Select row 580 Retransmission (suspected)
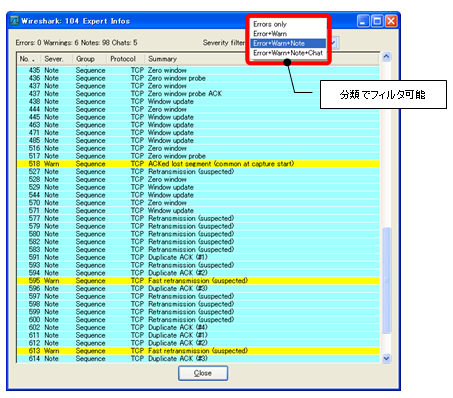 tap(198, 234)
